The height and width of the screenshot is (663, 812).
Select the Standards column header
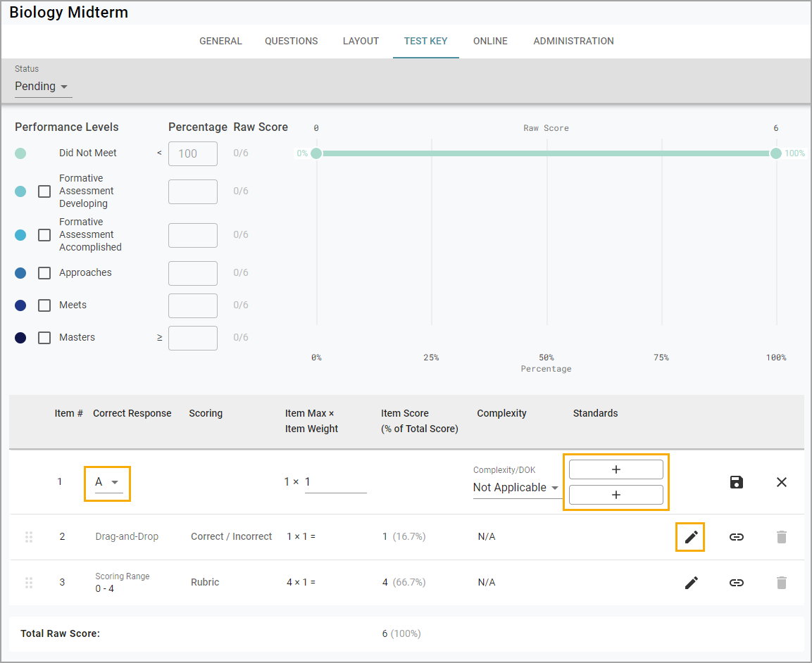pyautogui.click(x=595, y=414)
